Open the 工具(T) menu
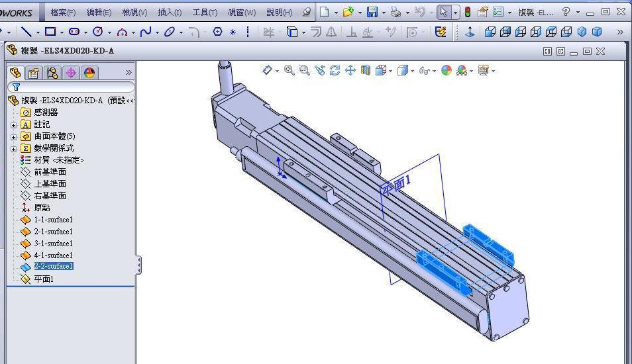The image size is (632, 364). click(x=205, y=12)
